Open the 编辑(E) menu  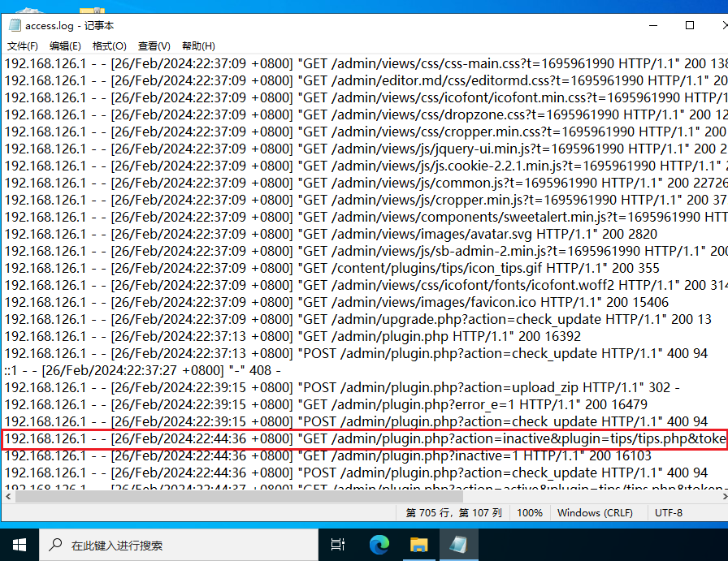65,46
